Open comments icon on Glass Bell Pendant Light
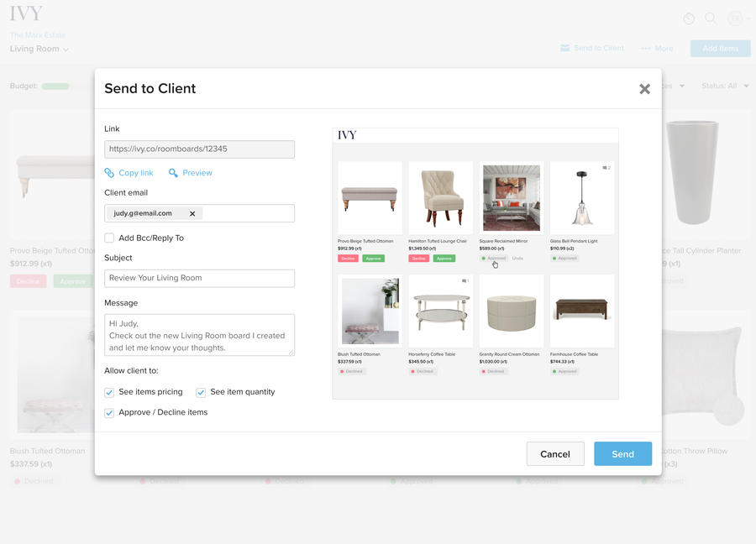 (x=606, y=168)
